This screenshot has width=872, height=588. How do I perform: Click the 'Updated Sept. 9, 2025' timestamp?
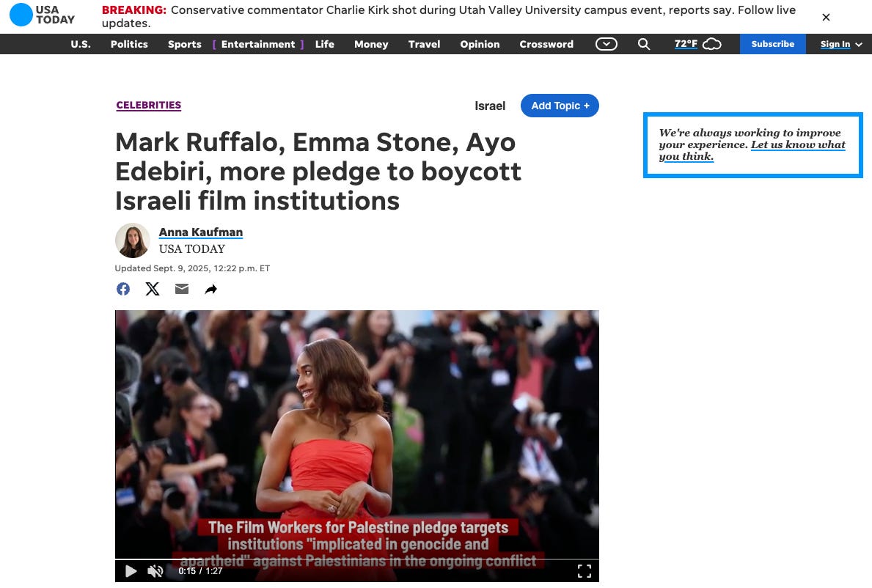192,268
